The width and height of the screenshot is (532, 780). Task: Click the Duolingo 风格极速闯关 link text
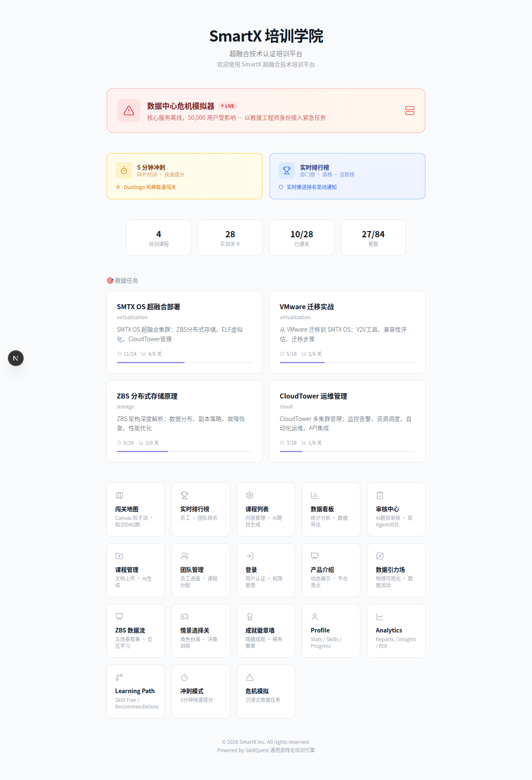coord(150,187)
